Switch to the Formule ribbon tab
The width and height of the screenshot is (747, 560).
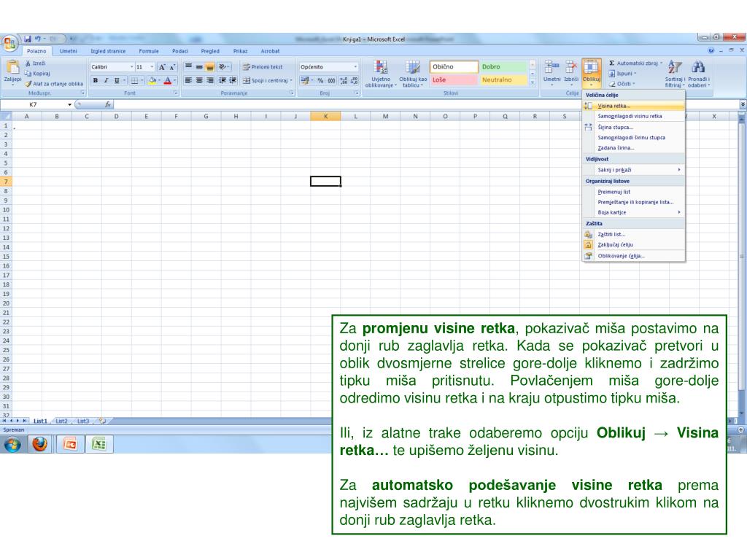pos(149,51)
